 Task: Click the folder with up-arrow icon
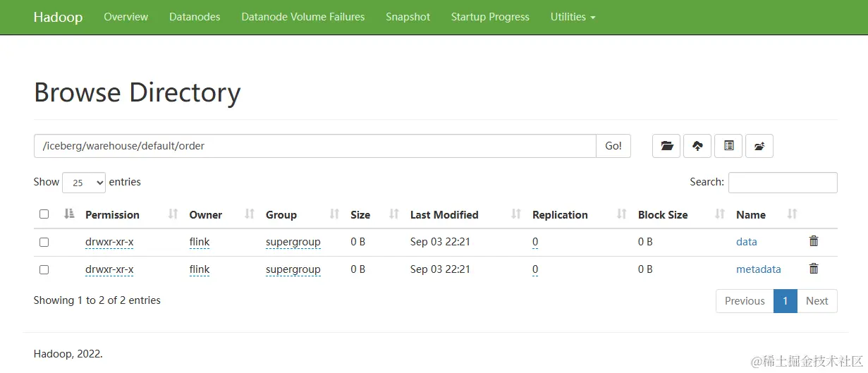pos(759,146)
